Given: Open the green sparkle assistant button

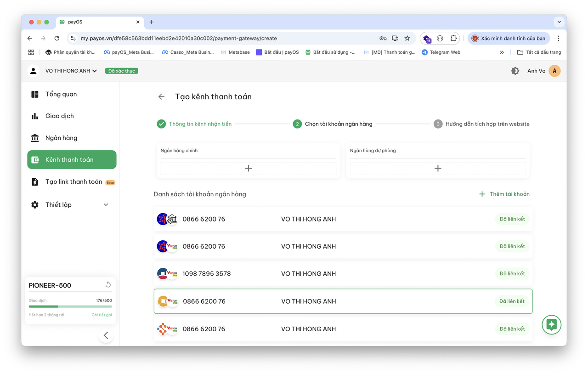Looking at the screenshot, I should (552, 324).
